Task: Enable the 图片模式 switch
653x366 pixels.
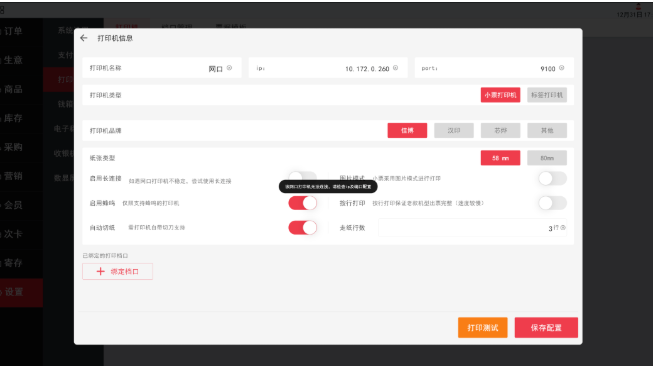Action: (552, 178)
